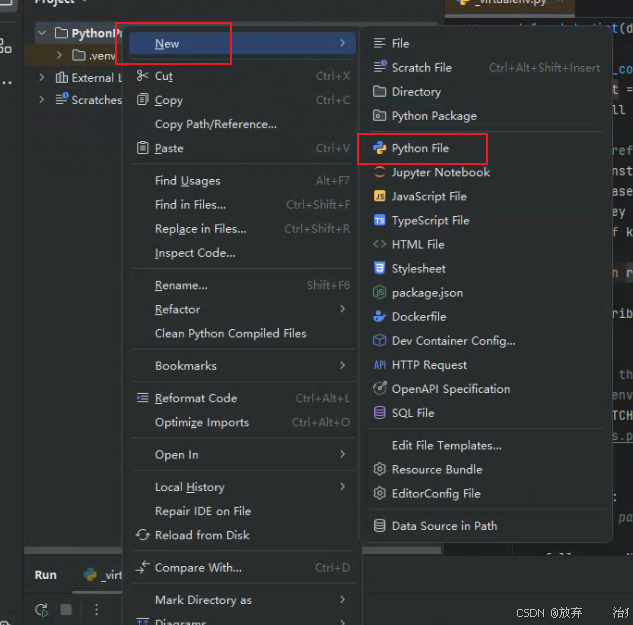The height and width of the screenshot is (625, 633).
Task: Choose Replace in Files menu entry
Action: click(243, 229)
